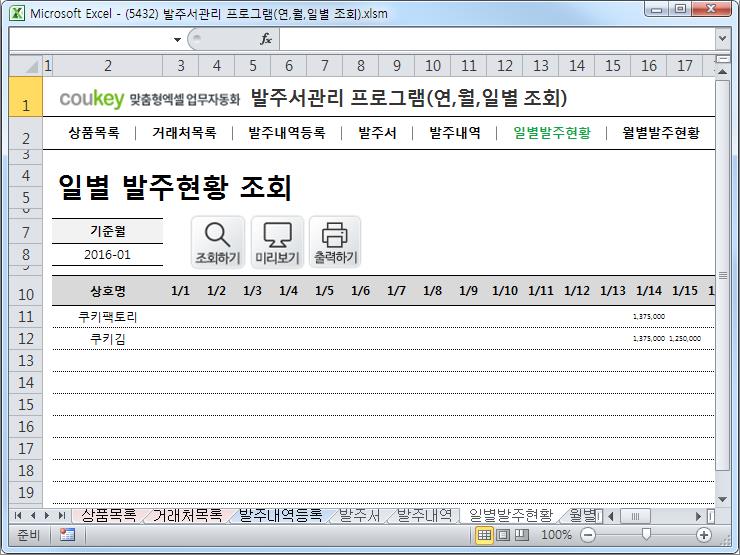740x555 pixels.
Task: Switch to Page Layout view icon
Action: (x=503, y=535)
